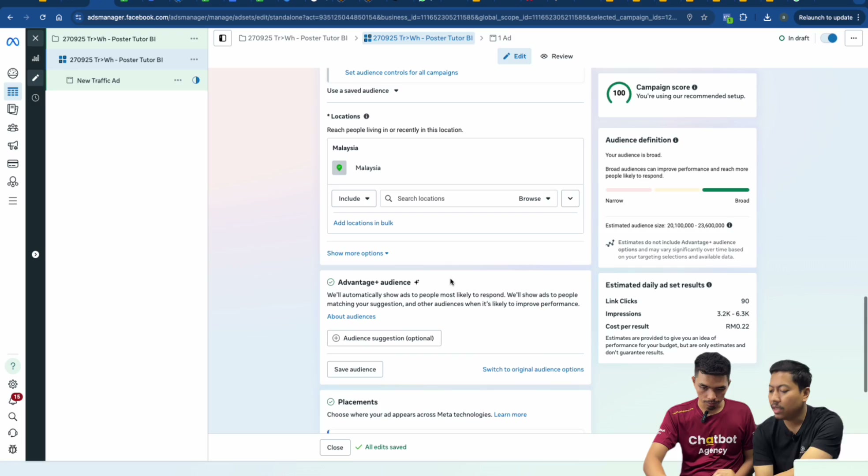
Task: Switch to the Edit tab
Action: [514, 56]
